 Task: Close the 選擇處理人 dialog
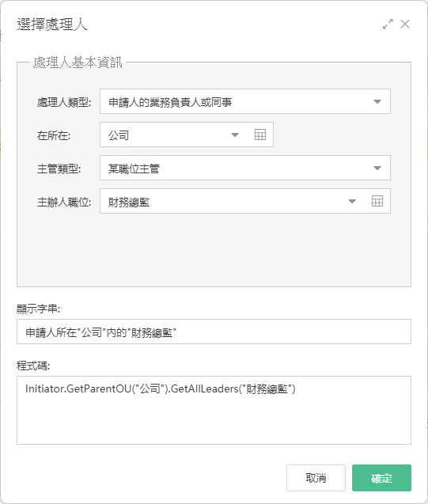[x=405, y=24]
